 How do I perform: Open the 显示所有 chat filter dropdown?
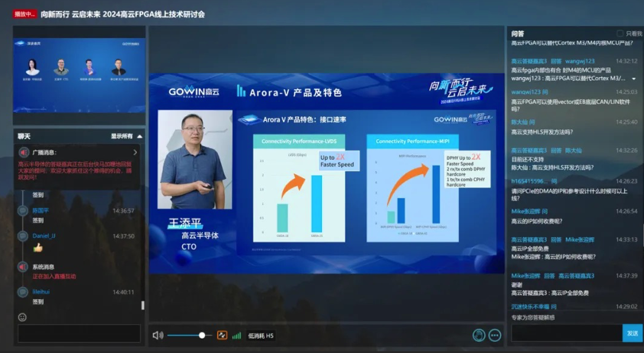[126, 136]
